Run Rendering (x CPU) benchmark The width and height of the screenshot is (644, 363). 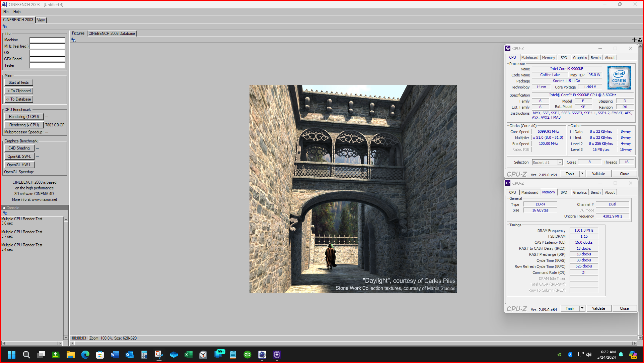[24, 125]
